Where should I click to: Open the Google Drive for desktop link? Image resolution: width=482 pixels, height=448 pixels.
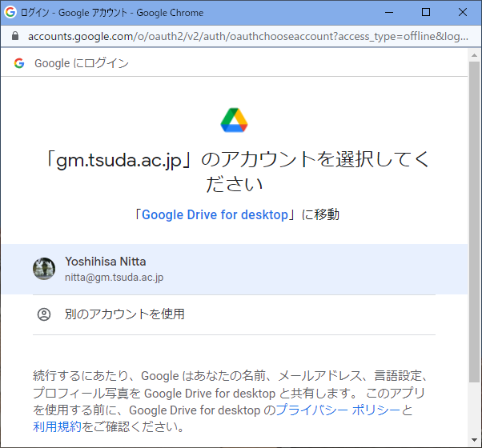tap(214, 214)
